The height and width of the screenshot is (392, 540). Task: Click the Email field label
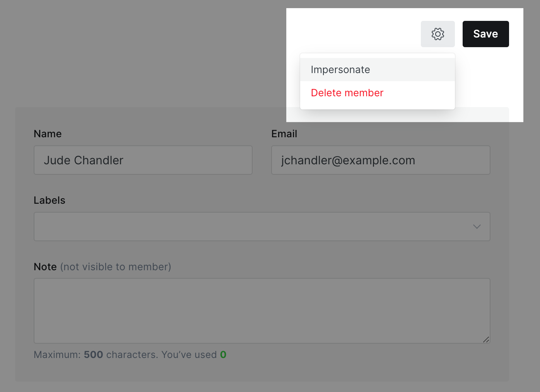point(284,134)
